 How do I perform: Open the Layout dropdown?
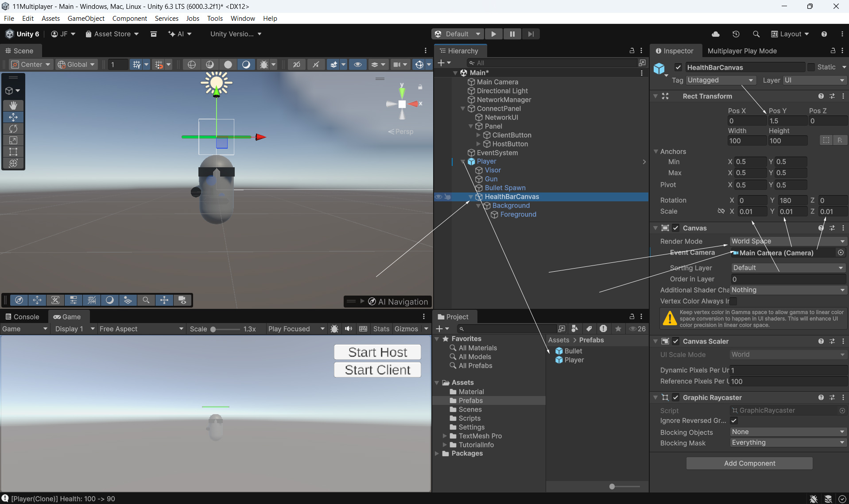point(790,34)
